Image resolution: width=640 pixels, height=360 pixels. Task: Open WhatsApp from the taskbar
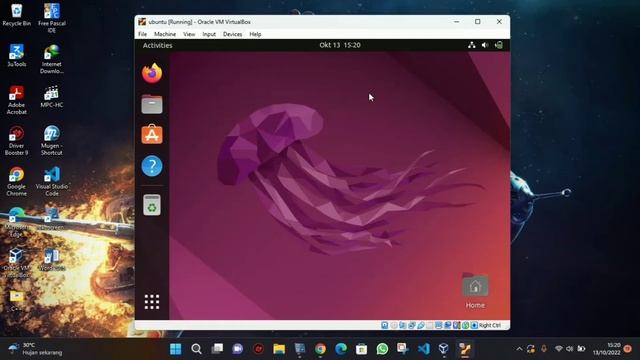pos(382,349)
